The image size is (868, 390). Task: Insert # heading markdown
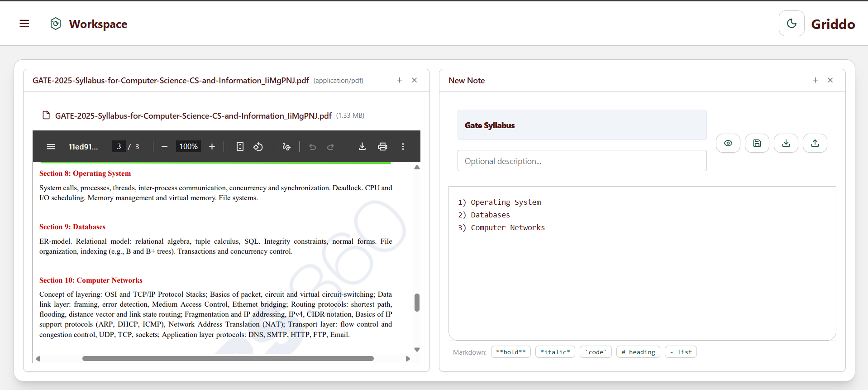[x=638, y=352]
